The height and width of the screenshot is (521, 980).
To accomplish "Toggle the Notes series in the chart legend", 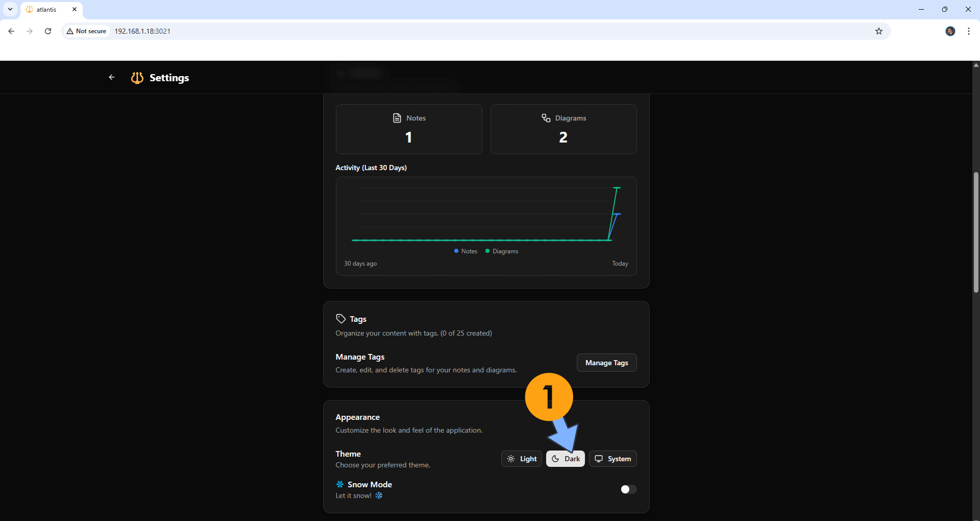I will 465,251.
